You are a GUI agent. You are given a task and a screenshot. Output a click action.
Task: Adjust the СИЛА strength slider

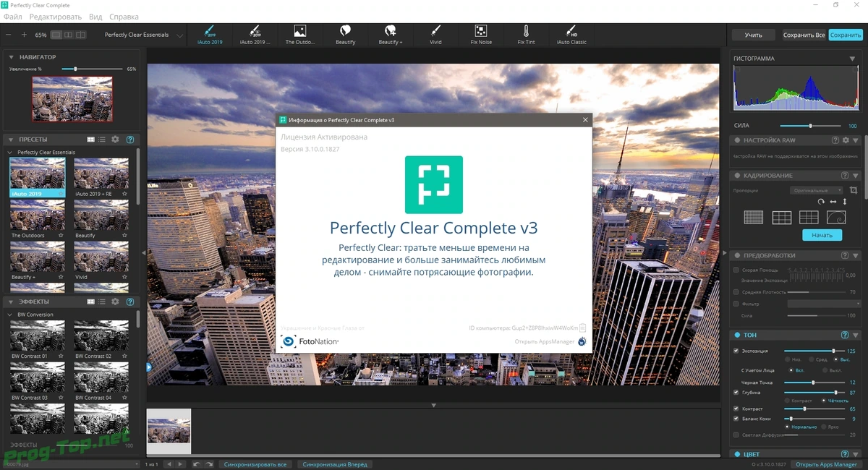pos(811,126)
